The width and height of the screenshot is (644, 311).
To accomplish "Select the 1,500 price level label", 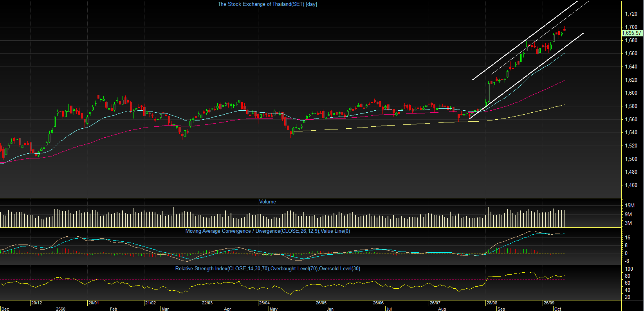I will [x=631, y=159].
